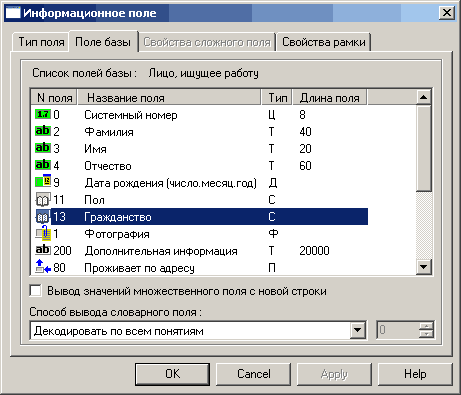The height and width of the screenshot is (395, 461).
Task: Click the book icon of Гражданство row
Action: click(43, 217)
